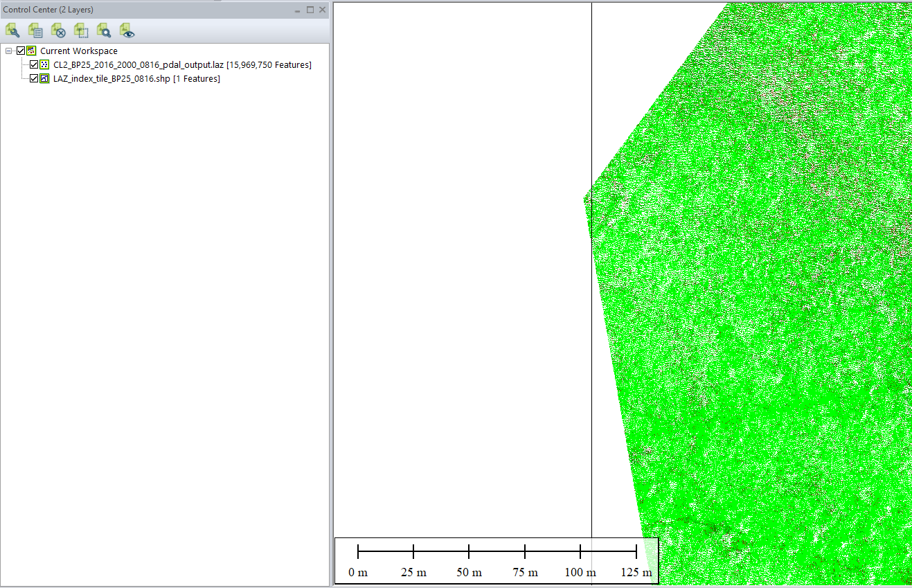Click the point cloud icon beside the laz layer
Image resolution: width=912 pixels, height=588 pixels.
pos(43,64)
